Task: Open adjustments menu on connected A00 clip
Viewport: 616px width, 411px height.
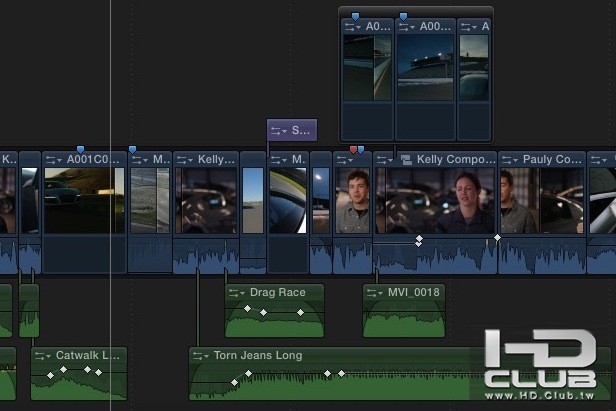Action: click(407, 27)
